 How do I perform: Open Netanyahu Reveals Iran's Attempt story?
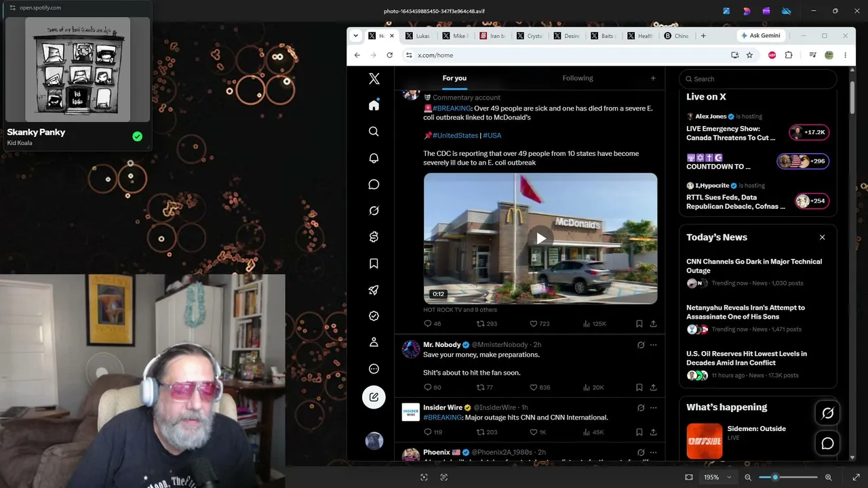(x=757, y=318)
